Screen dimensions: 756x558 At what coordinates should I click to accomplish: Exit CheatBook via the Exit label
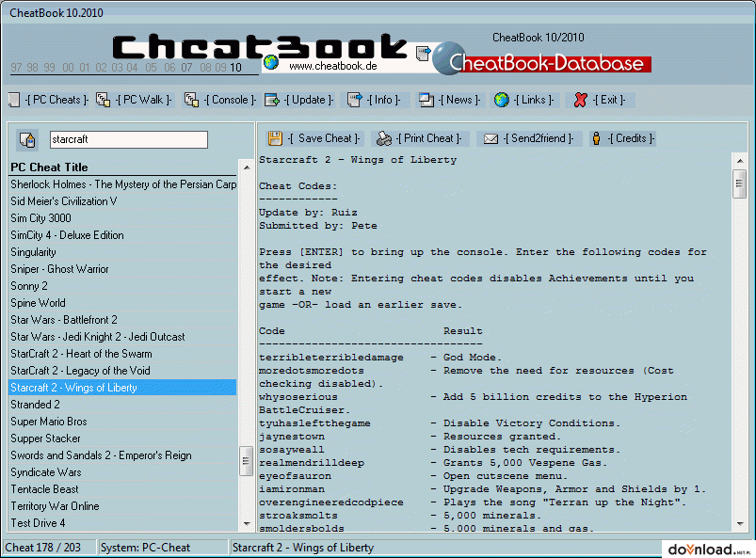[608, 100]
